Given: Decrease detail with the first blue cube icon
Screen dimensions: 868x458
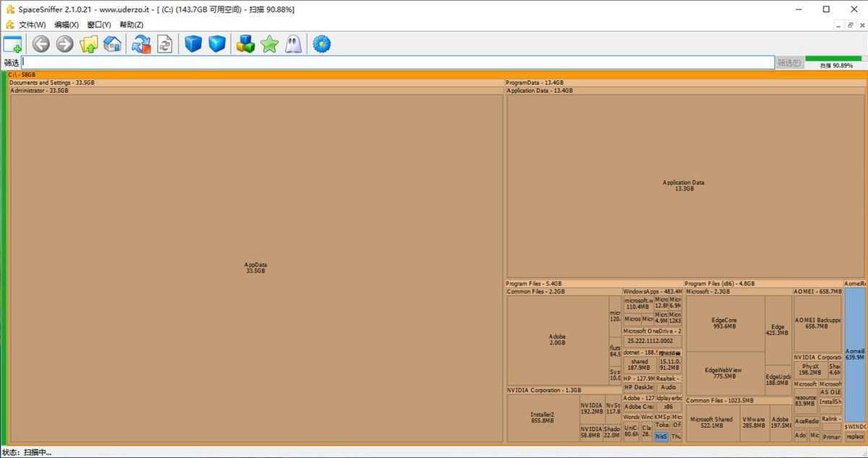Looking at the screenshot, I should (192, 43).
